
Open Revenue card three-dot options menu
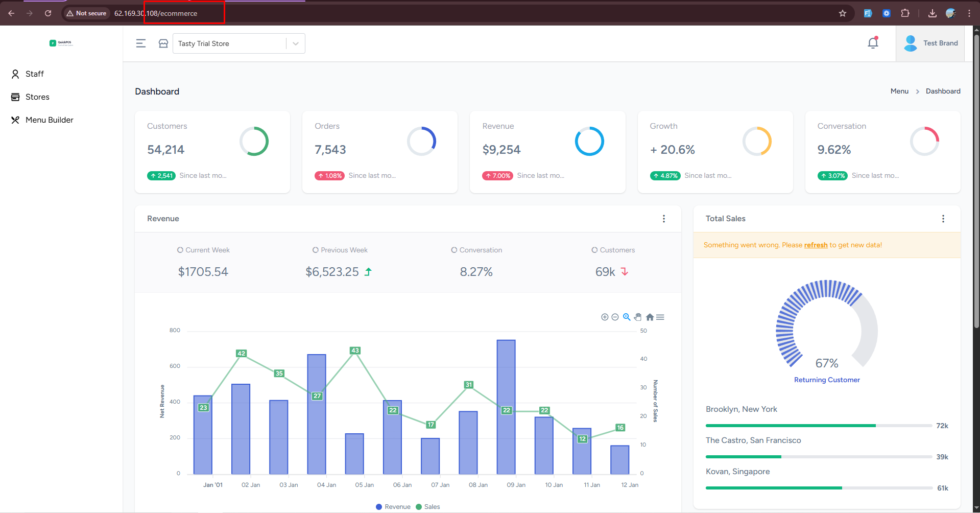pyautogui.click(x=664, y=219)
